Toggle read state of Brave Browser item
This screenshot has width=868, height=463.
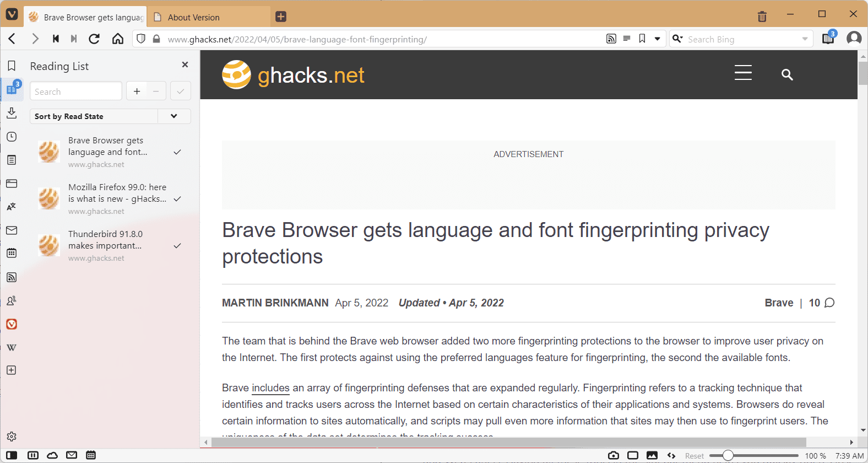tap(177, 152)
